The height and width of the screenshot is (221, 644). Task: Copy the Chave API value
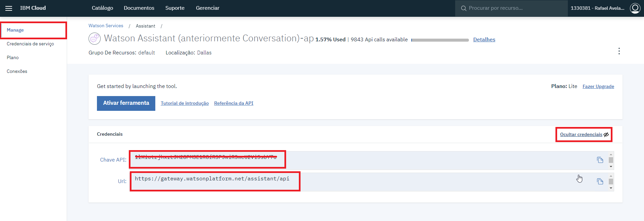(600, 160)
